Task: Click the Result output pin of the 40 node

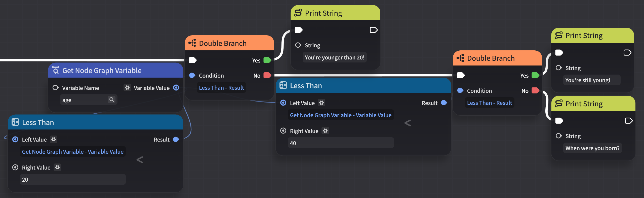Action: click(x=444, y=103)
